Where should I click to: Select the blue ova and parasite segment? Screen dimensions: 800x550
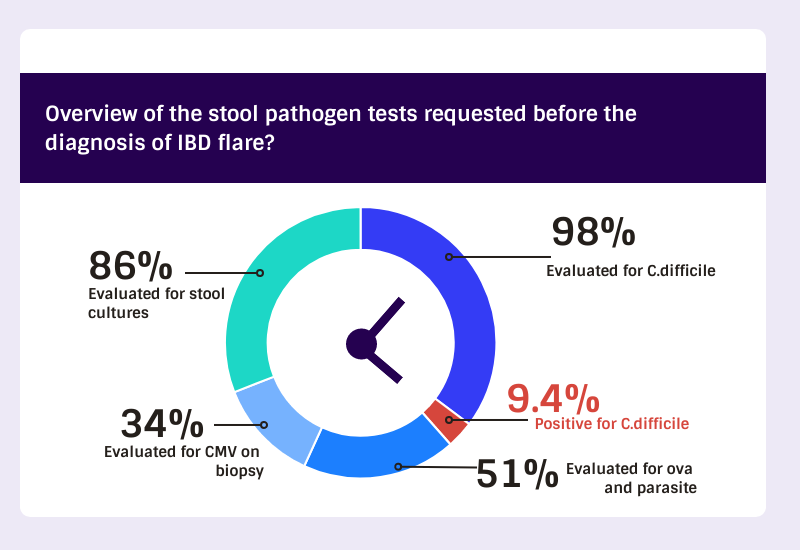(375, 454)
